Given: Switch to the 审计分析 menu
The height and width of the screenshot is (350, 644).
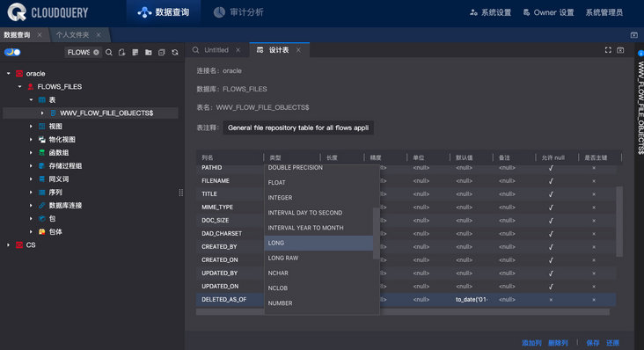Looking at the screenshot, I should pyautogui.click(x=238, y=12).
